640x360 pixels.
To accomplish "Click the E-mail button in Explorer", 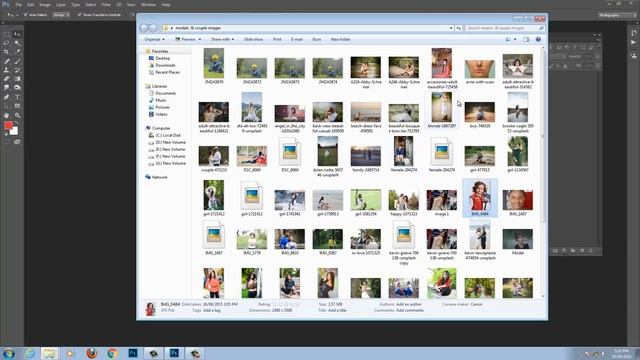I will (x=297, y=39).
